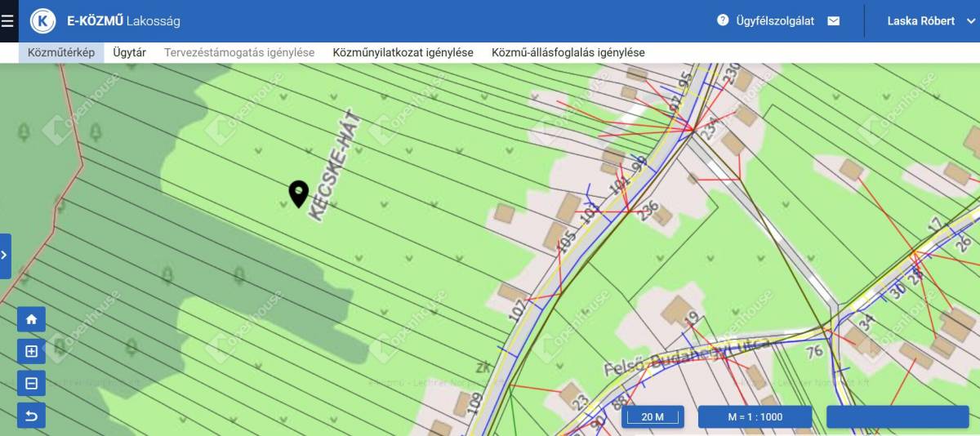Click the help question mark icon

tap(723, 20)
